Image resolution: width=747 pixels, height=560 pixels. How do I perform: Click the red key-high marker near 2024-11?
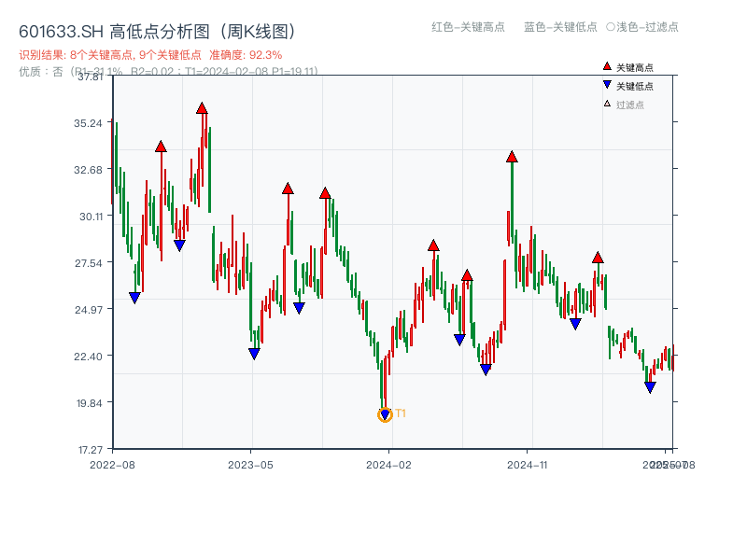tap(512, 157)
